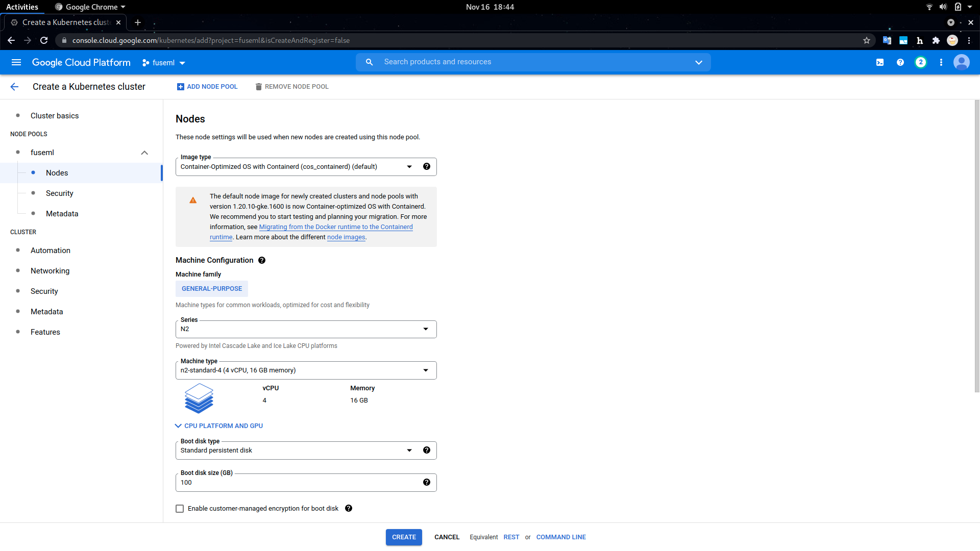Show help for Machine Configuration
Viewport: 980px width, 551px height.
pos(262,260)
